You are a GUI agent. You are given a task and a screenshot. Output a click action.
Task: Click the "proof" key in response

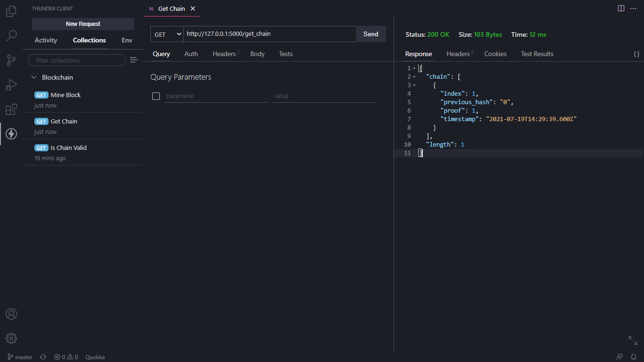click(x=453, y=111)
